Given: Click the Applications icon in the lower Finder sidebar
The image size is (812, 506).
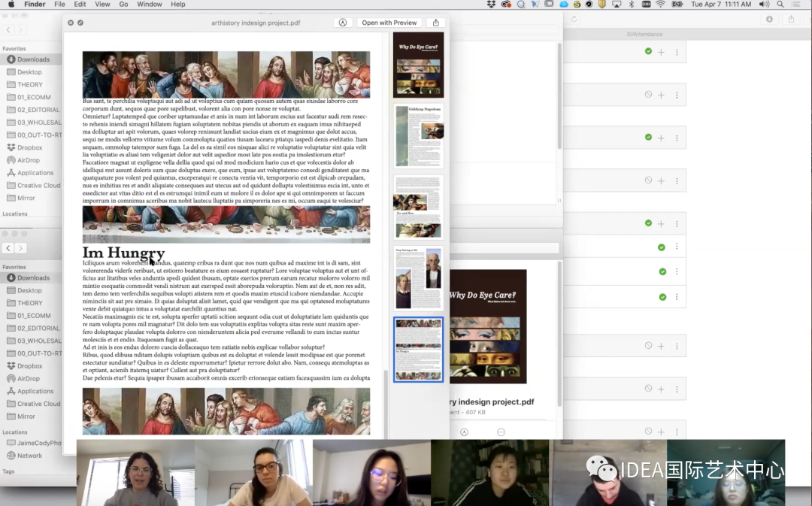Looking at the screenshot, I should tap(11, 391).
